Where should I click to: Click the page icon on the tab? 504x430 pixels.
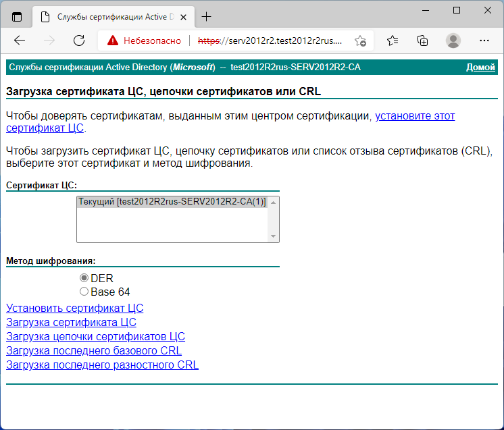click(45, 17)
